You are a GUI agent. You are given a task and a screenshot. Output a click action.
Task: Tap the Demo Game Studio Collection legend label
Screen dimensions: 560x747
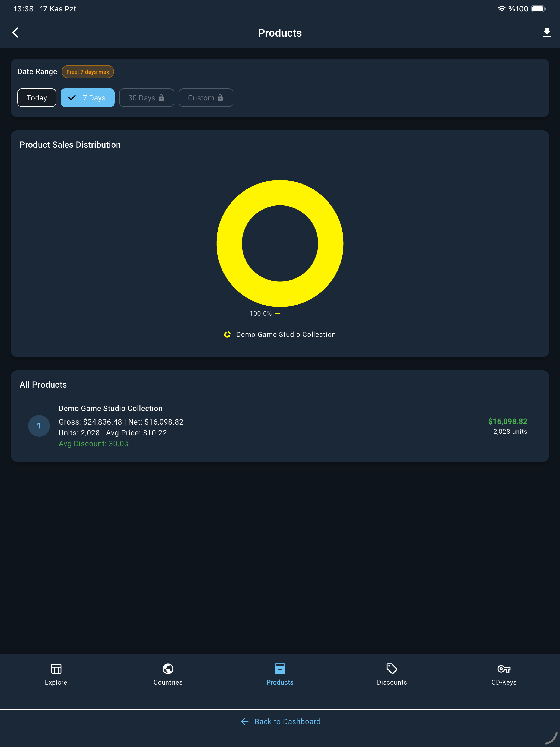(x=286, y=334)
